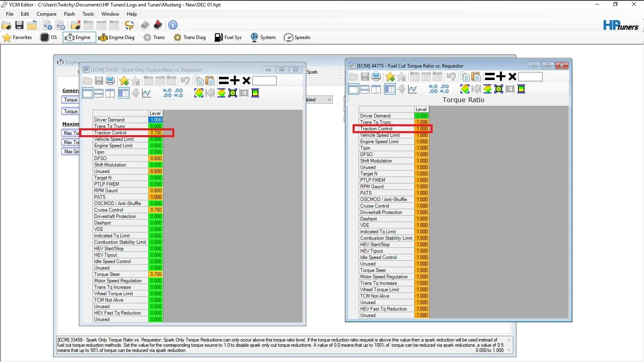Expand the dropdown in the Engine window
The height and width of the screenshot is (362, 644).
point(329,100)
